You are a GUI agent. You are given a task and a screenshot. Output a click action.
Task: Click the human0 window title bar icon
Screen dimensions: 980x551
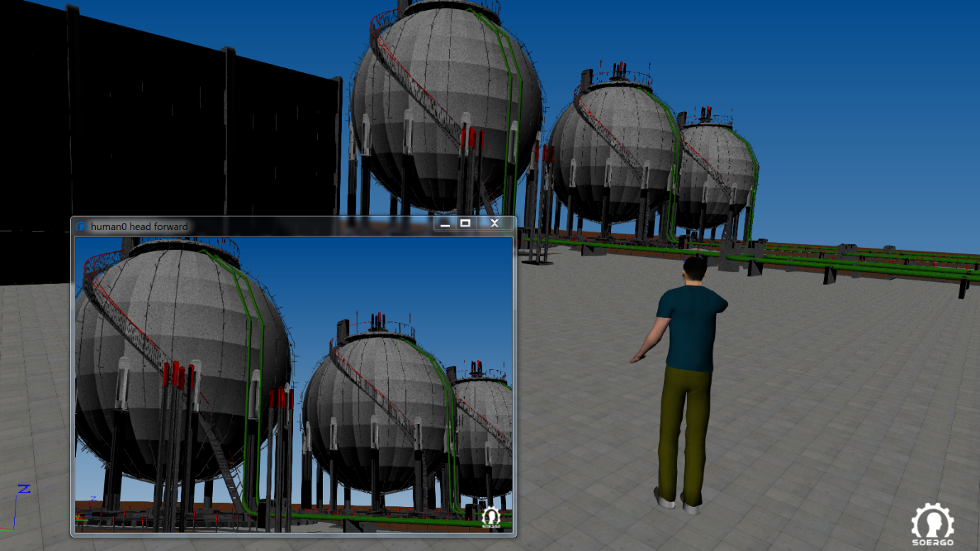pos(82,227)
